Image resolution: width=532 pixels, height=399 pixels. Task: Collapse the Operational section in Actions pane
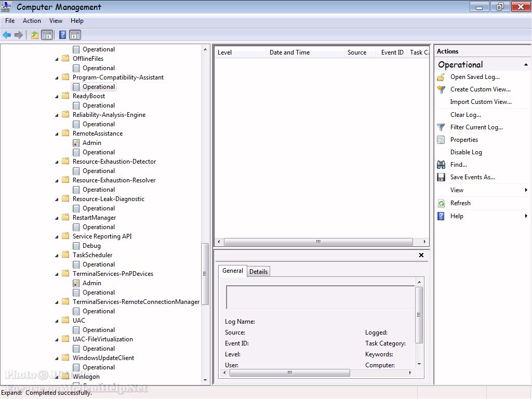coord(526,64)
